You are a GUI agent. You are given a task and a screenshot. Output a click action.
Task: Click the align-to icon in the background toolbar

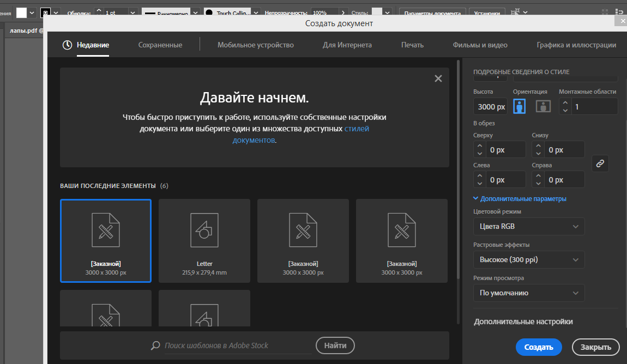pos(515,13)
